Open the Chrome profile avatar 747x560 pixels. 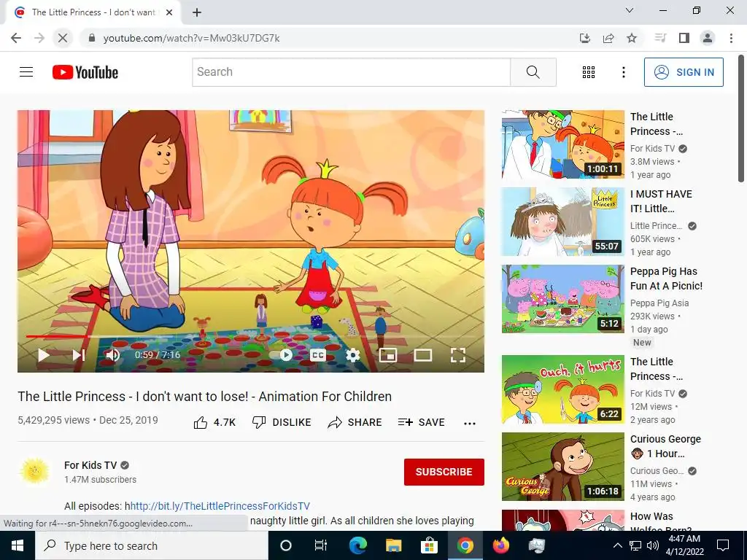click(x=708, y=38)
